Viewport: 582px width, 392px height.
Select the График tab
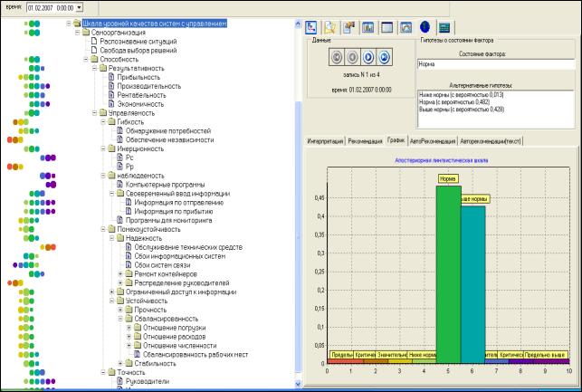(396, 140)
